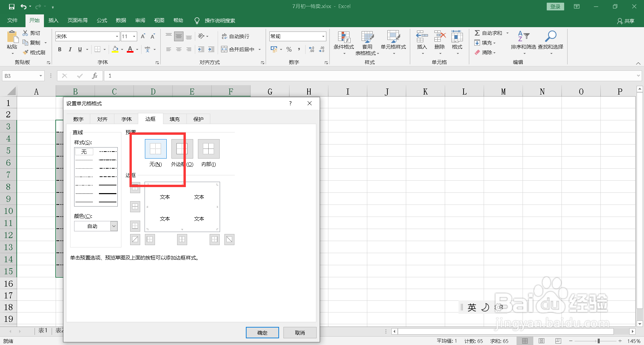Click the diagonal-down border button
The image size is (644, 345).
pos(229,239)
